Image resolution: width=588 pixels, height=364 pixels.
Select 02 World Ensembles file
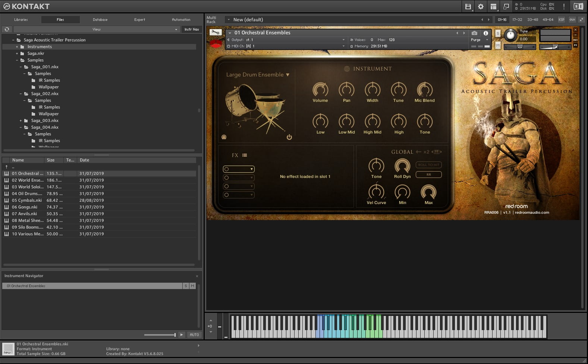[x=99, y=180]
